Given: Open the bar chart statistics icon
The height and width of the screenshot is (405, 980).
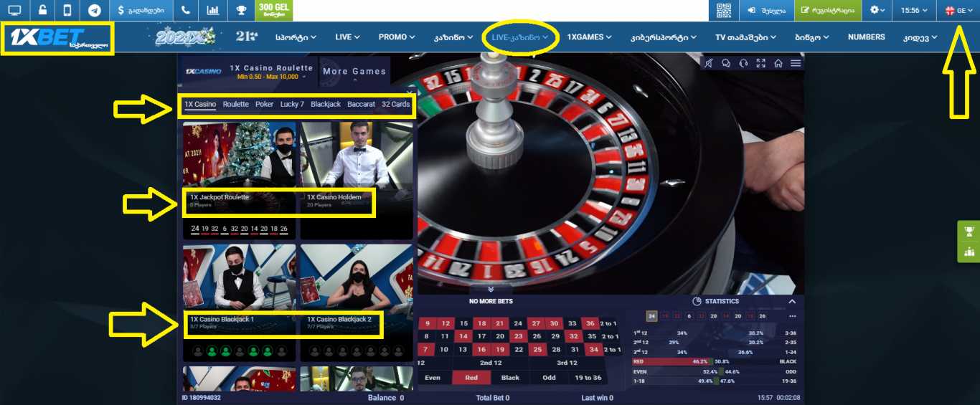Looking at the screenshot, I should click(x=212, y=11).
